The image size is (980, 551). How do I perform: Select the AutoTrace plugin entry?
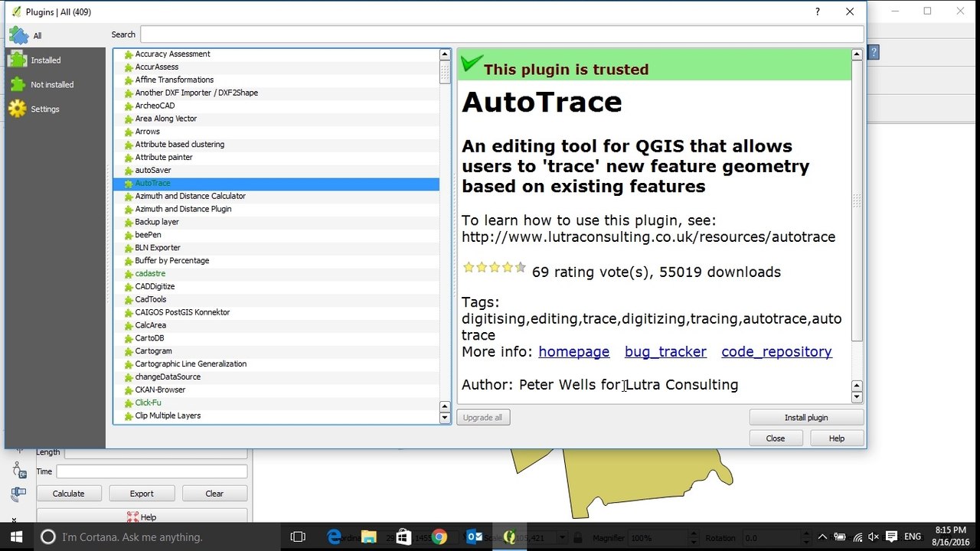276,184
